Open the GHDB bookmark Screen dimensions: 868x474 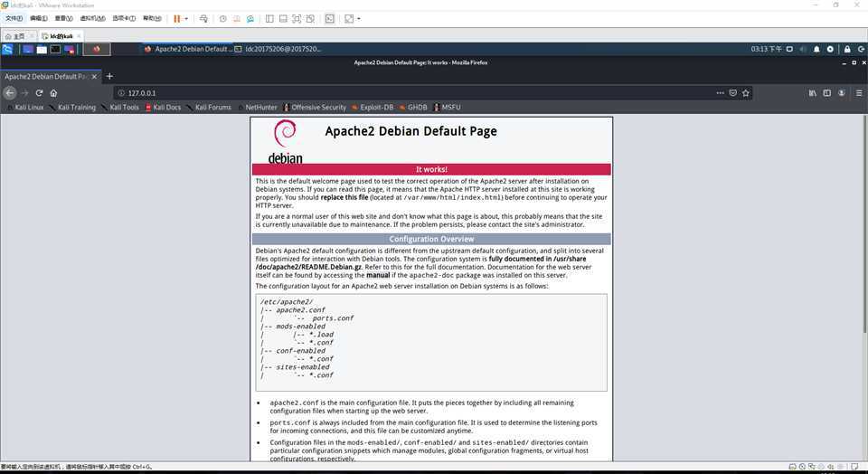(x=413, y=108)
